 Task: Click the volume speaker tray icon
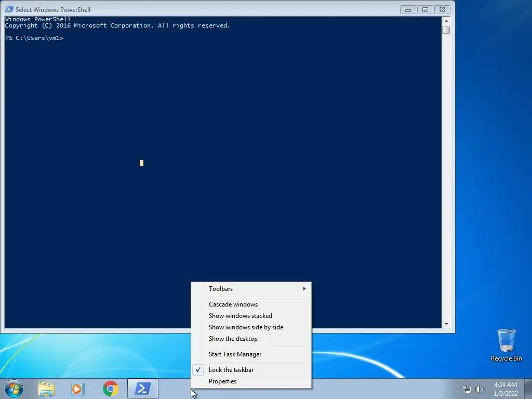pyautogui.click(x=480, y=389)
